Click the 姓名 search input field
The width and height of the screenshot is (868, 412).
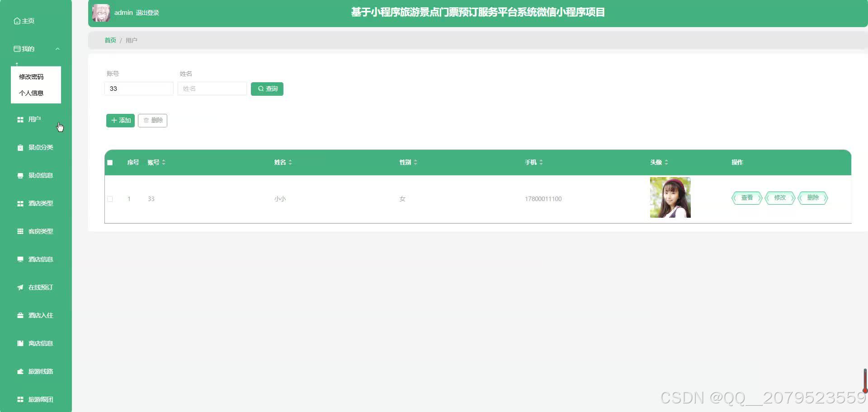coord(212,88)
